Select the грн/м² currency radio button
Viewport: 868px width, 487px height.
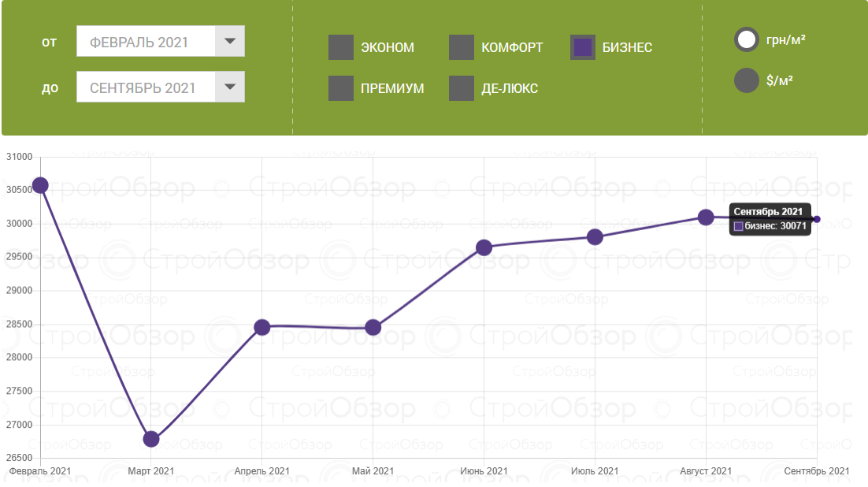point(746,39)
